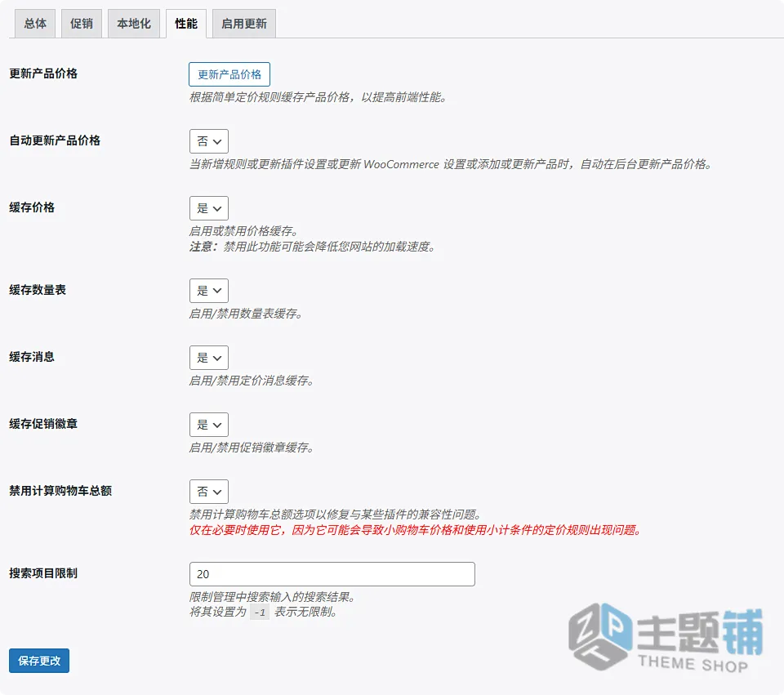Image resolution: width=784 pixels, height=695 pixels.
Task: Click the 更新产品价格 button
Action: [x=229, y=74]
